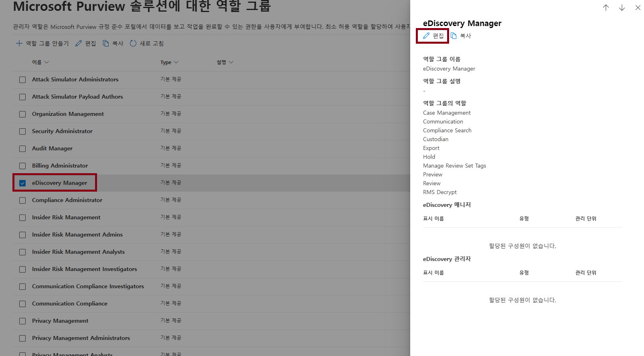Check the Privacy Management checkbox
The width and height of the screenshot is (644, 356).
22,321
